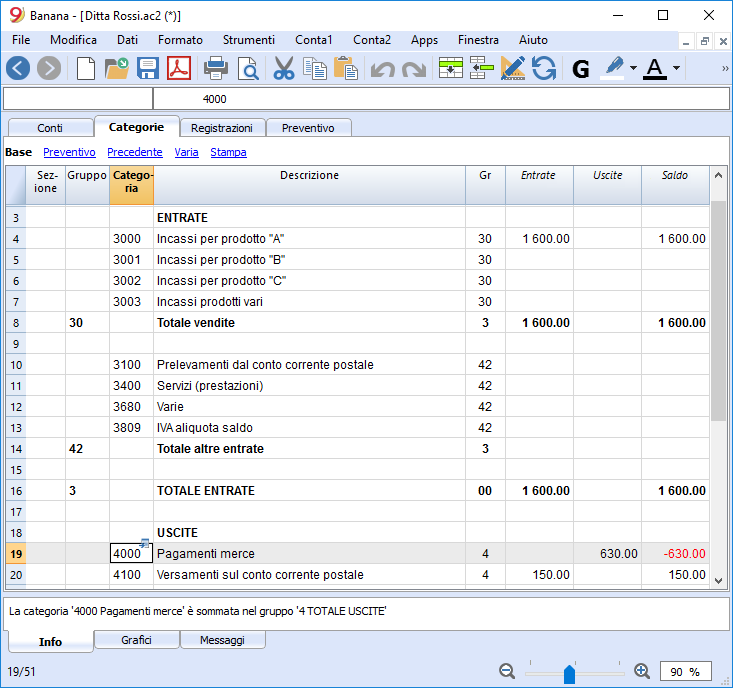Click the grey forward navigation arrow
733x688 pixels.
pyautogui.click(x=49, y=68)
